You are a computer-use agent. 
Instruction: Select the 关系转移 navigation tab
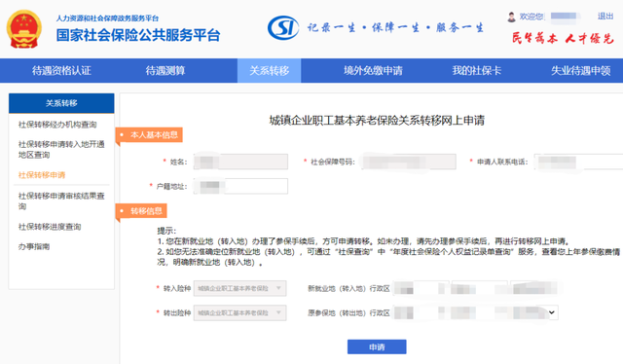point(269,71)
